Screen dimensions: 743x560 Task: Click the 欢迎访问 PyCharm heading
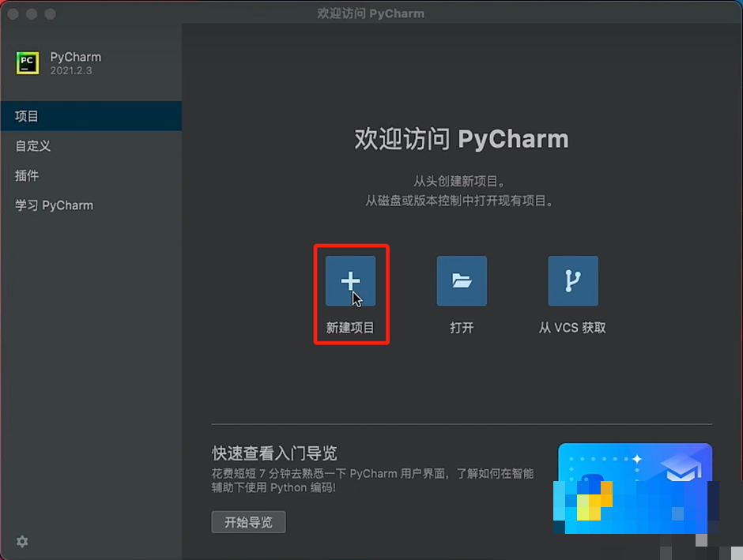pyautogui.click(x=462, y=139)
